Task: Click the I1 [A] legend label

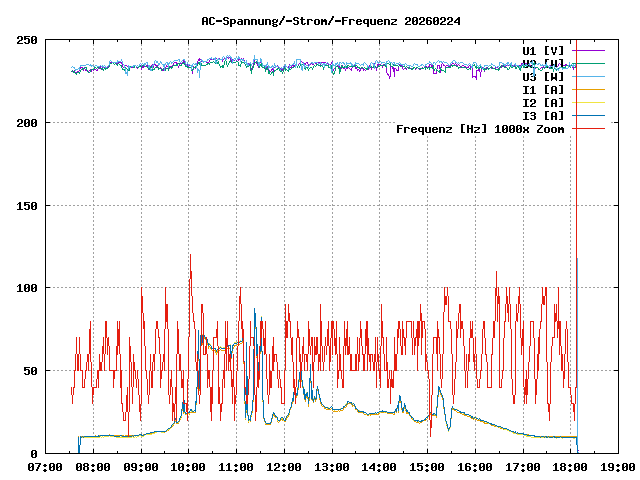Action: coord(543,90)
